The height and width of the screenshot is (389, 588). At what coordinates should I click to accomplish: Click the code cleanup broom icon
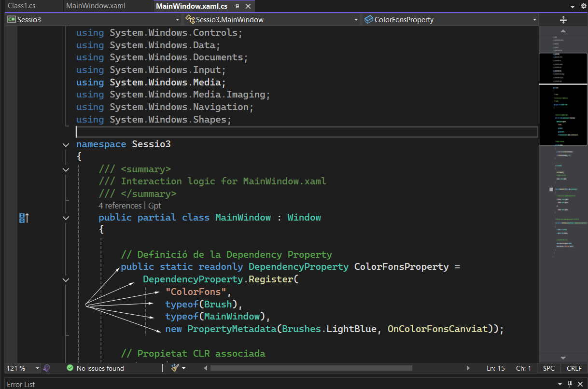tap(174, 368)
